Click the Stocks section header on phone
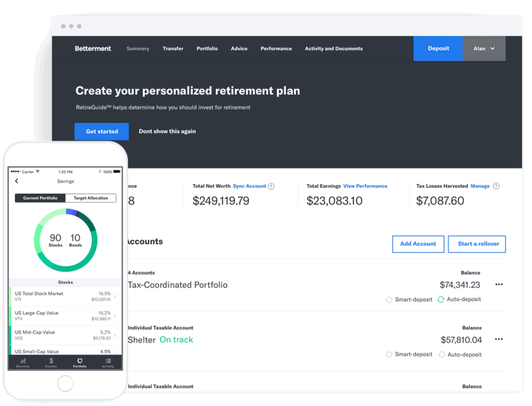This screenshot has height=406, width=532. tap(65, 282)
